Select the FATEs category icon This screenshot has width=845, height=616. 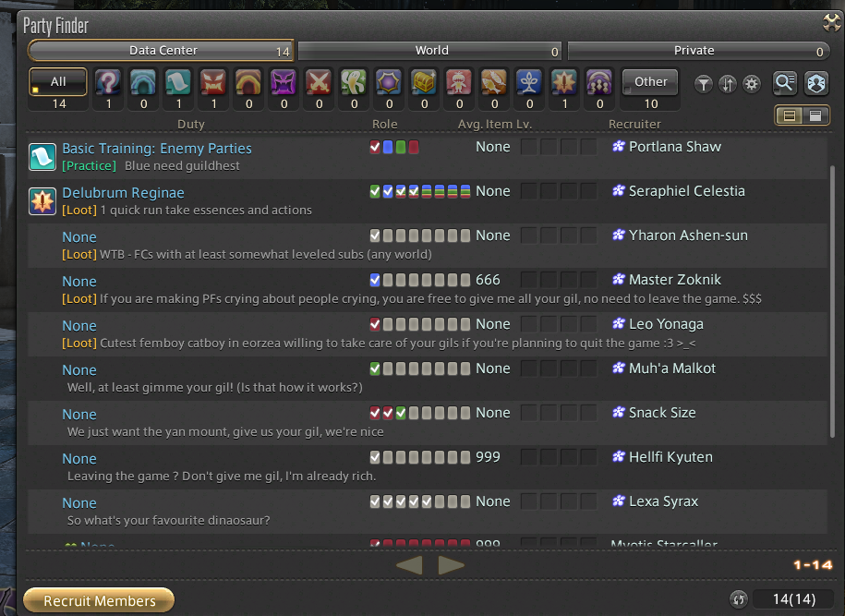[389, 83]
